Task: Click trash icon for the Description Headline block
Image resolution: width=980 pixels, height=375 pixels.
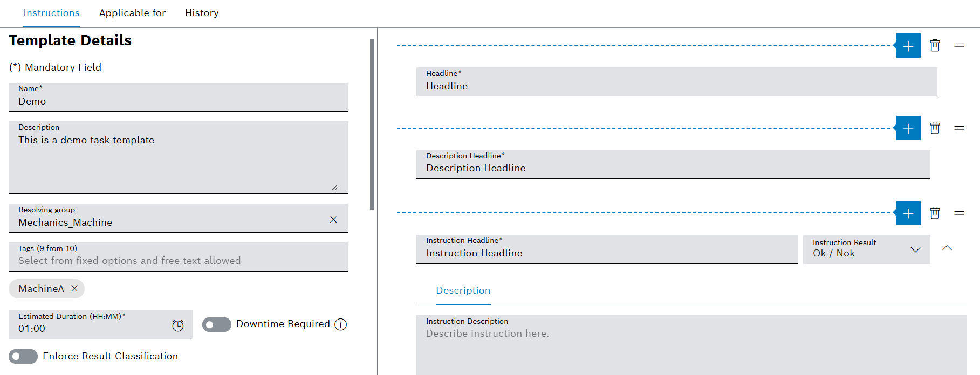Action: point(935,128)
